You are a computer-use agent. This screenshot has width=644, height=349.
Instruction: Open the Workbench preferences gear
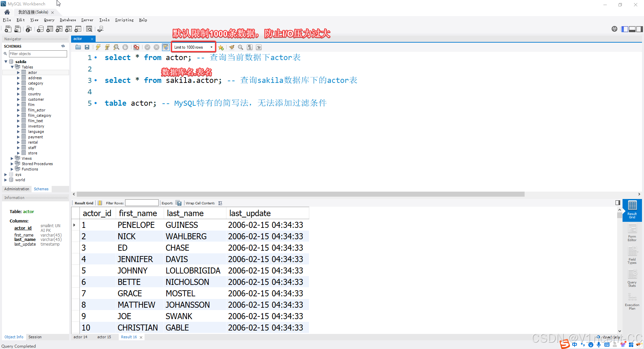[614, 29]
